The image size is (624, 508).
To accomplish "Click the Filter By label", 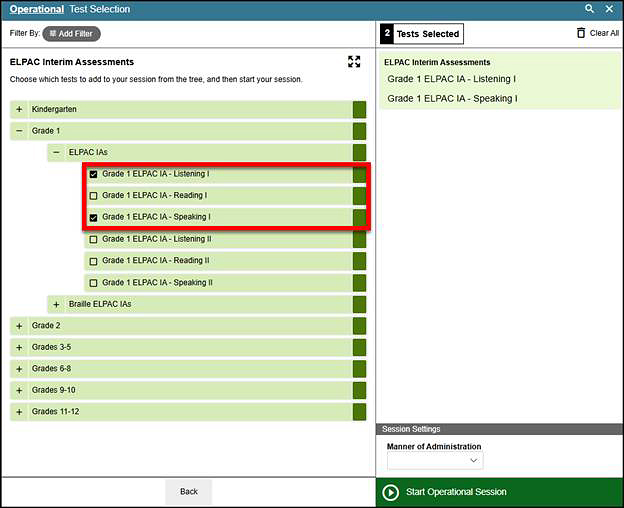I will point(25,33).
